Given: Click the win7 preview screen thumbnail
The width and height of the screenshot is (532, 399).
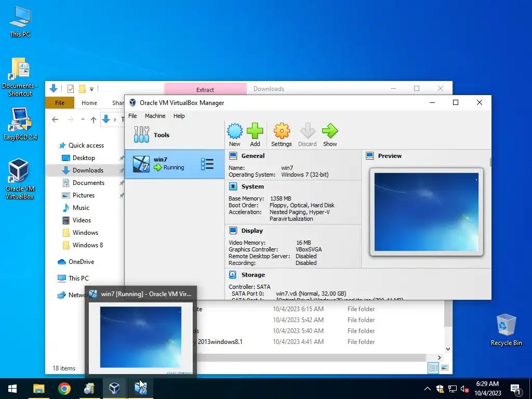Looking at the screenshot, I should coord(427,212).
